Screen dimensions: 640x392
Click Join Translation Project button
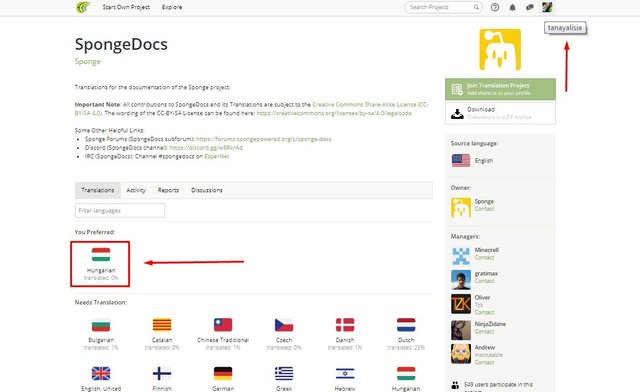(500, 89)
